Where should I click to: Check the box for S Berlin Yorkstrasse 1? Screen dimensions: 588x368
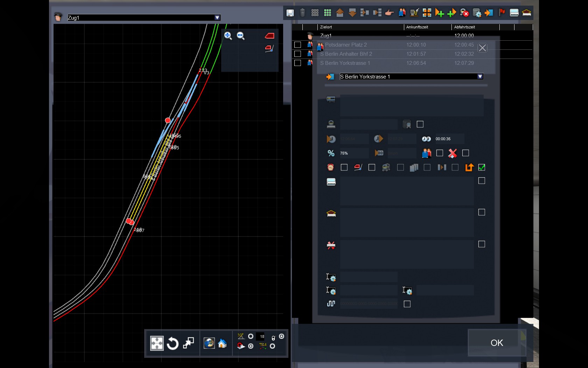click(297, 63)
